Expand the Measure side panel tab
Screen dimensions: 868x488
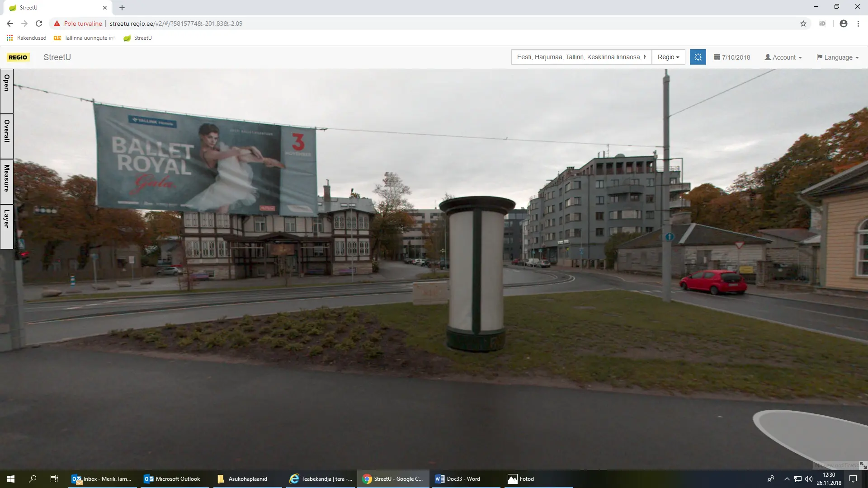pos(7,181)
